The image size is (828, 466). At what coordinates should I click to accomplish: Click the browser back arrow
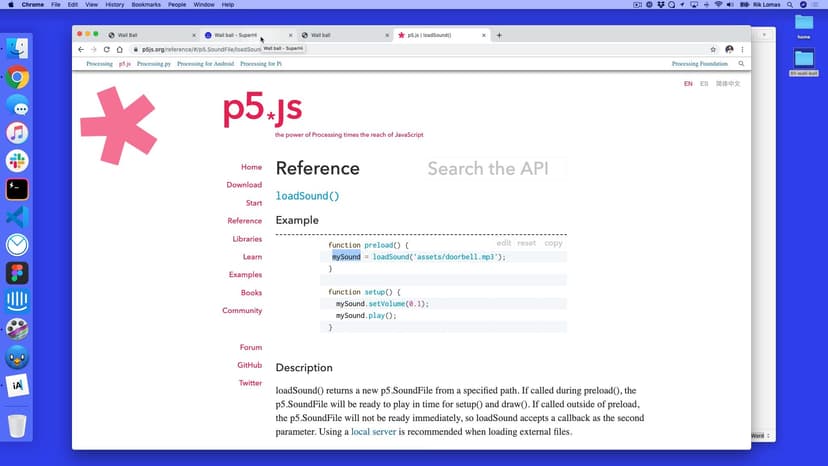pos(81,49)
